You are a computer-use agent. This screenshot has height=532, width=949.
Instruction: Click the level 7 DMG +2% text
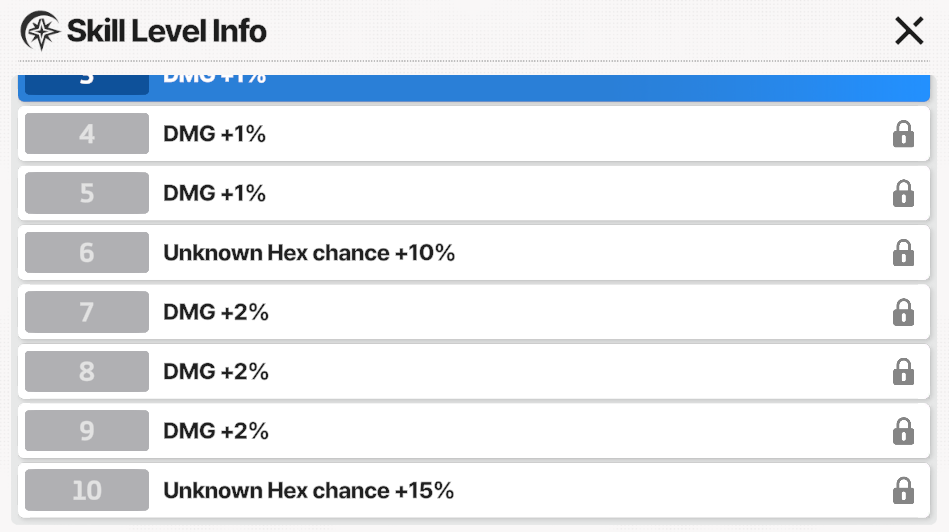[215, 312]
